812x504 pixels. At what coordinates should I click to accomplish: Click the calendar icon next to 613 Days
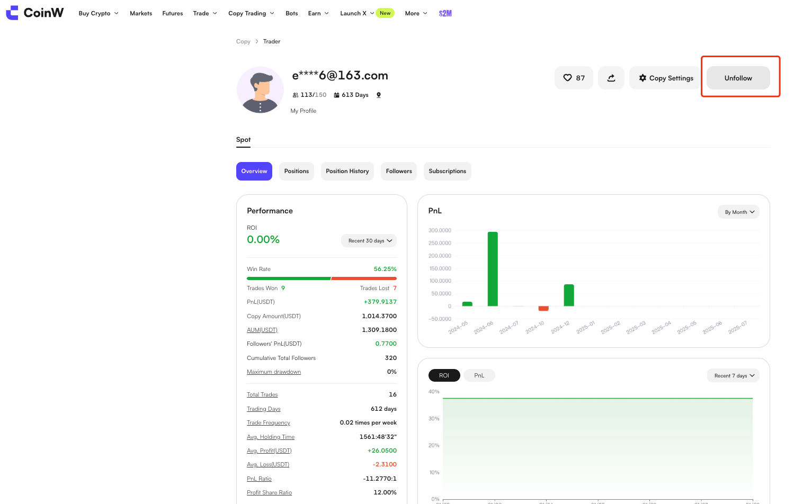(336, 95)
